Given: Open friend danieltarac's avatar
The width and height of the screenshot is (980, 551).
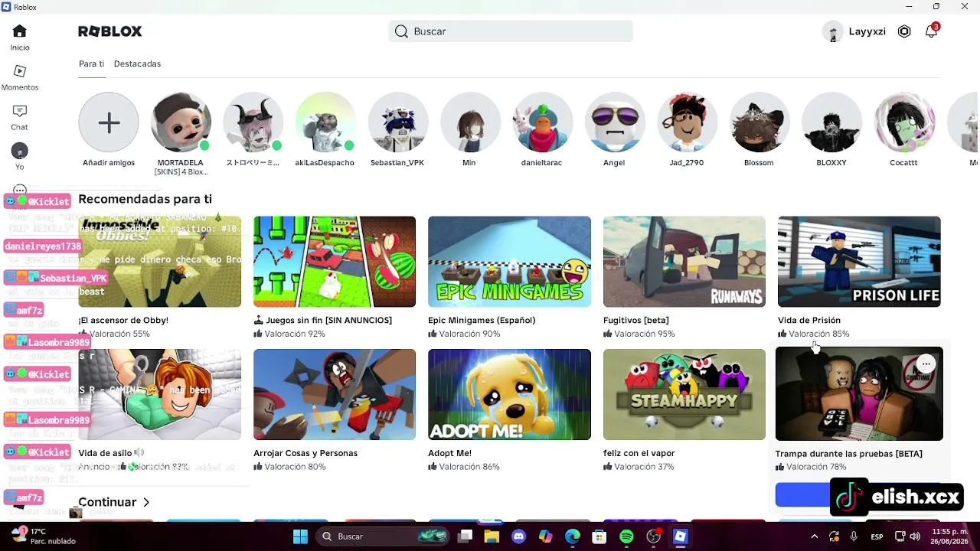Looking at the screenshot, I should 542,122.
